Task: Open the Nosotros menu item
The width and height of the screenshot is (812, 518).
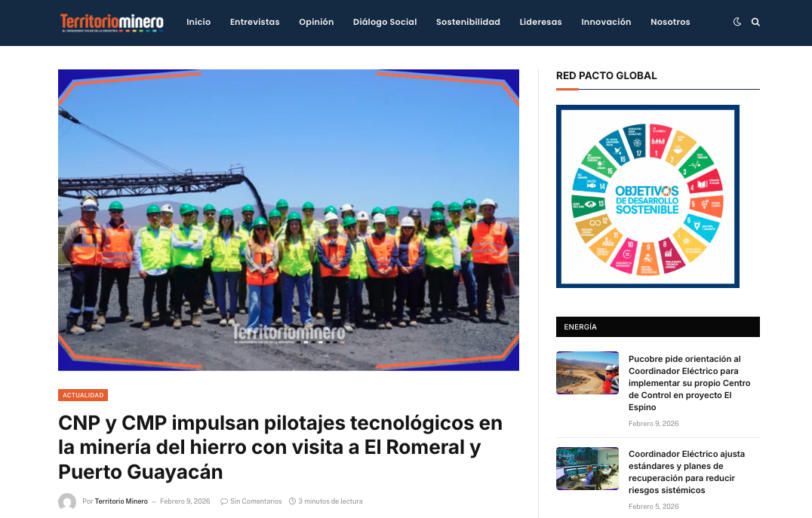Action: pyautogui.click(x=670, y=22)
